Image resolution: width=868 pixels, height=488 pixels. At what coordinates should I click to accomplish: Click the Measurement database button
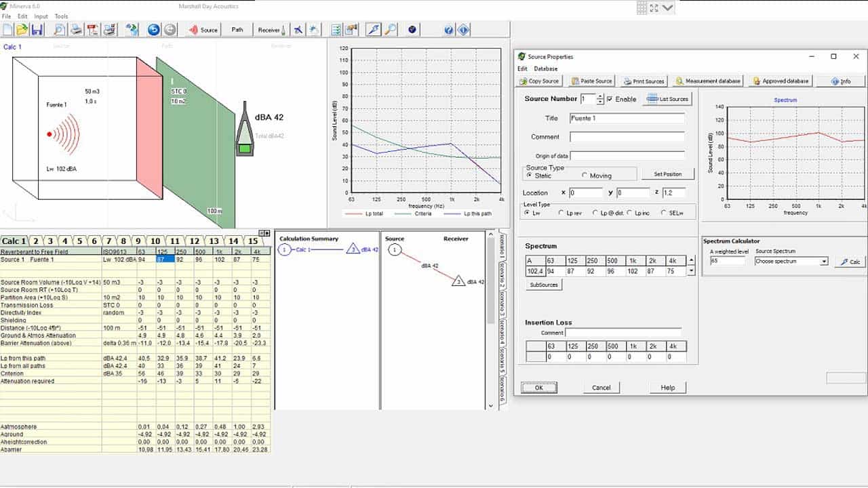708,81
